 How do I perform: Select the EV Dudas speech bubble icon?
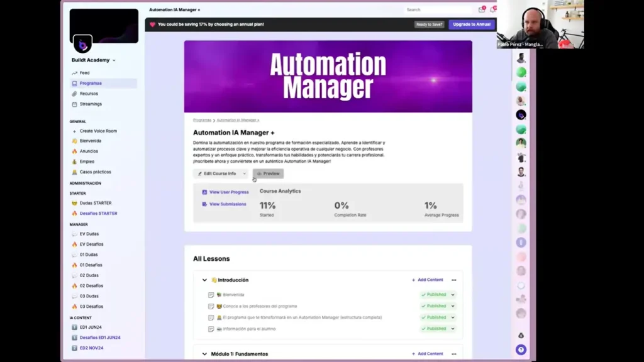pyautogui.click(x=75, y=234)
